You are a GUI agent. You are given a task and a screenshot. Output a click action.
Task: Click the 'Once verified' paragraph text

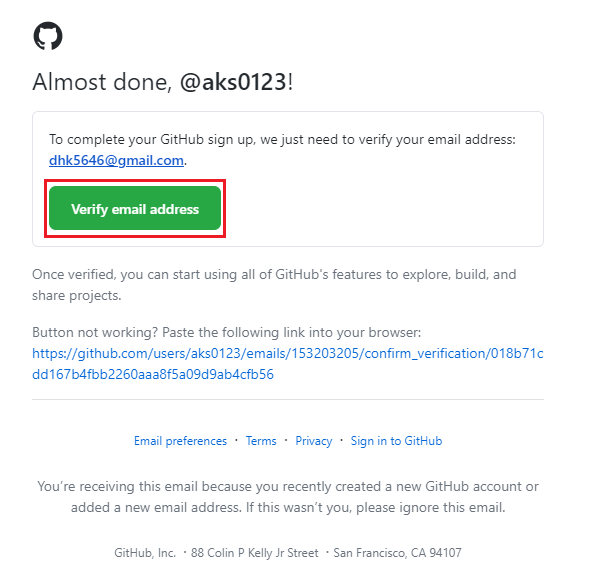pos(274,285)
